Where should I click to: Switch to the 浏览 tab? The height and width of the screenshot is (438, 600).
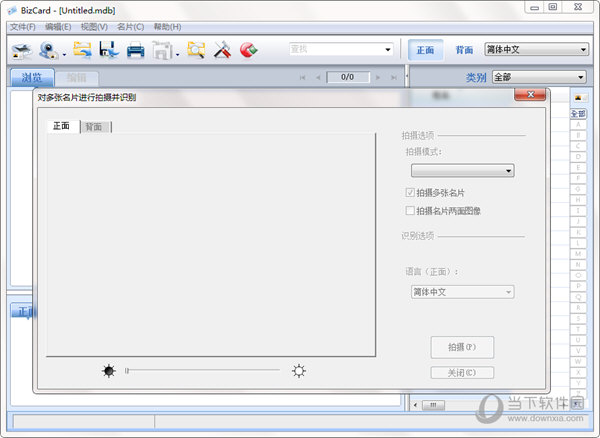tap(32, 78)
